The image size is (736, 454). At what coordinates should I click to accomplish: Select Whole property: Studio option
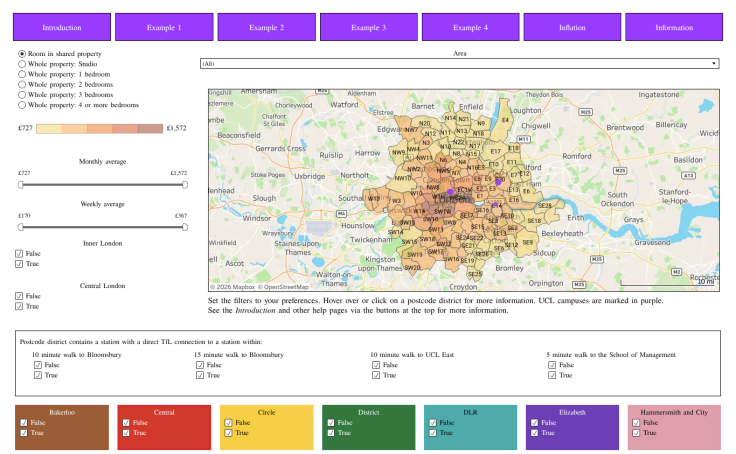coord(22,64)
